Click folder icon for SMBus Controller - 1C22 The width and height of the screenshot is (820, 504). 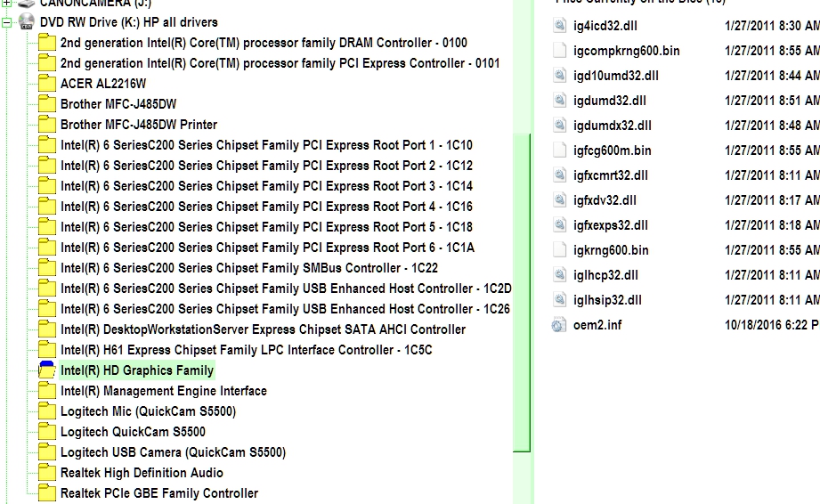coord(46,268)
